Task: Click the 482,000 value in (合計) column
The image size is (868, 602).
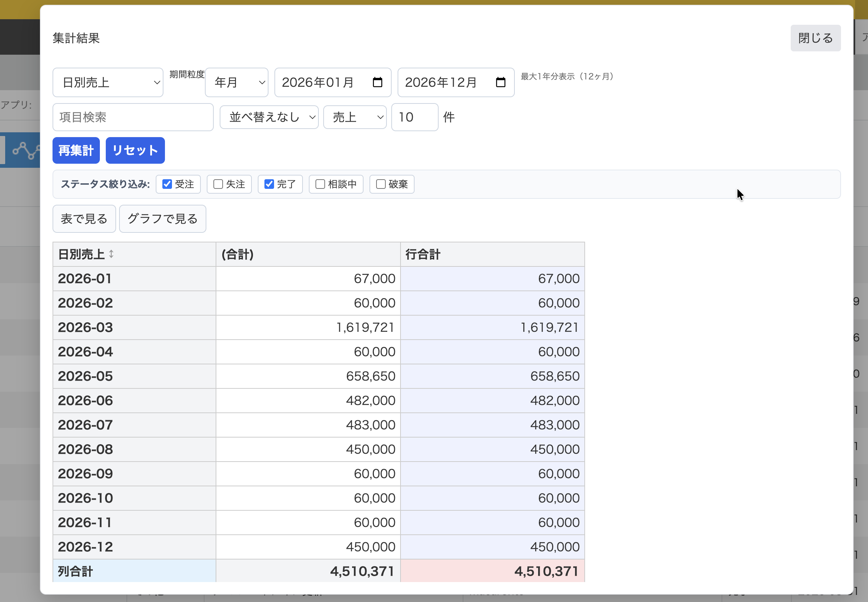Action: click(x=371, y=401)
